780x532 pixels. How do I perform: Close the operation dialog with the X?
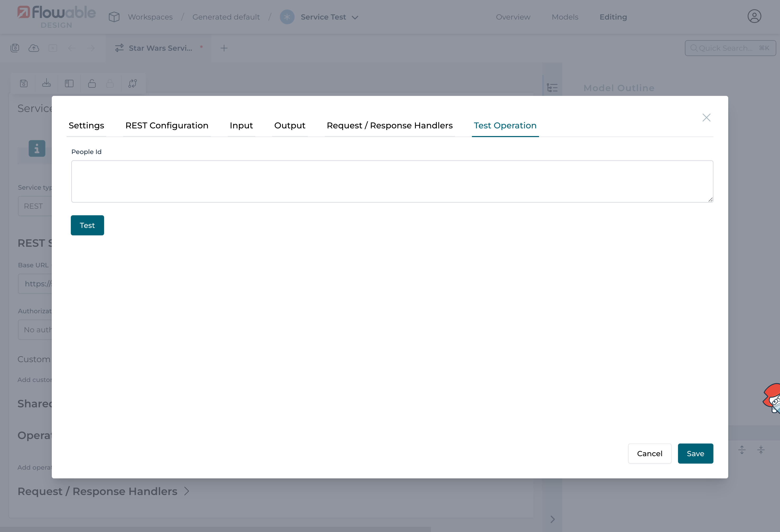pos(706,117)
